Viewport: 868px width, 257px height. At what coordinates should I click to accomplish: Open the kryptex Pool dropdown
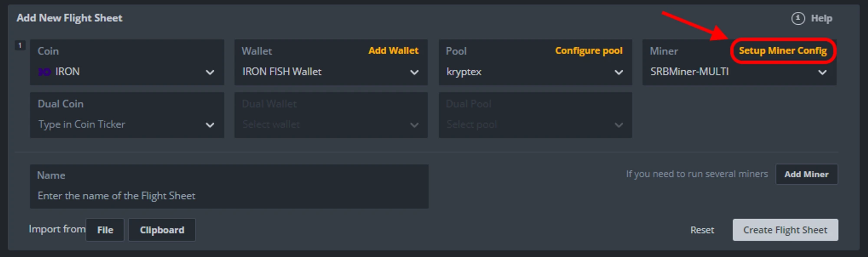pyautogui.click(x=535, y=72)
